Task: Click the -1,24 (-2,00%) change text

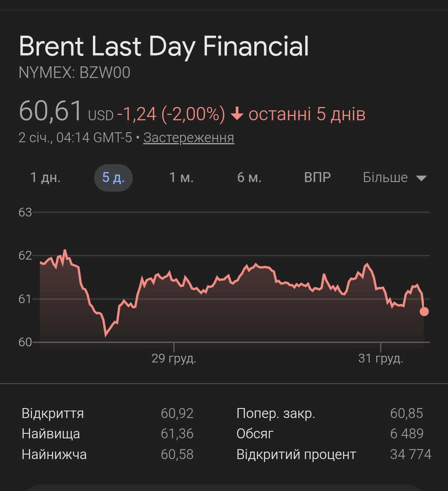Action: tap(171, 114)
